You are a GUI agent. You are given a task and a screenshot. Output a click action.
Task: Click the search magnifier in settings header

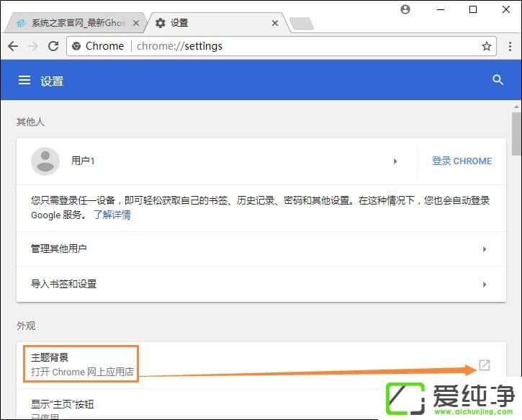[498, 80]
